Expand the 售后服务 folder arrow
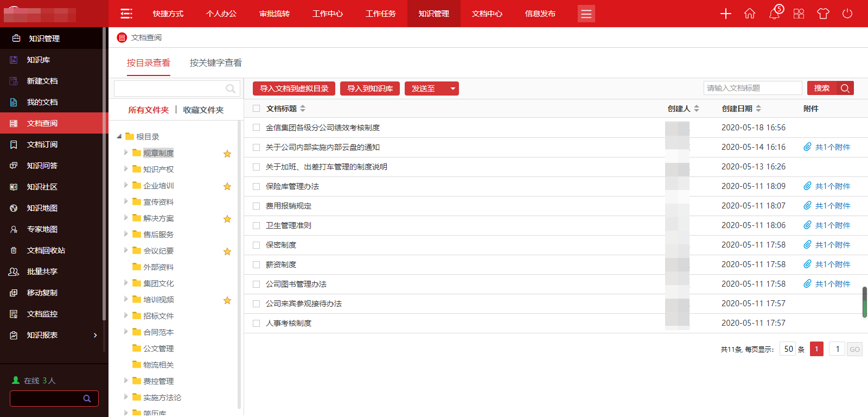Image resolution: width=868 pixels, height=417 pixels. (x=126, y=234)
